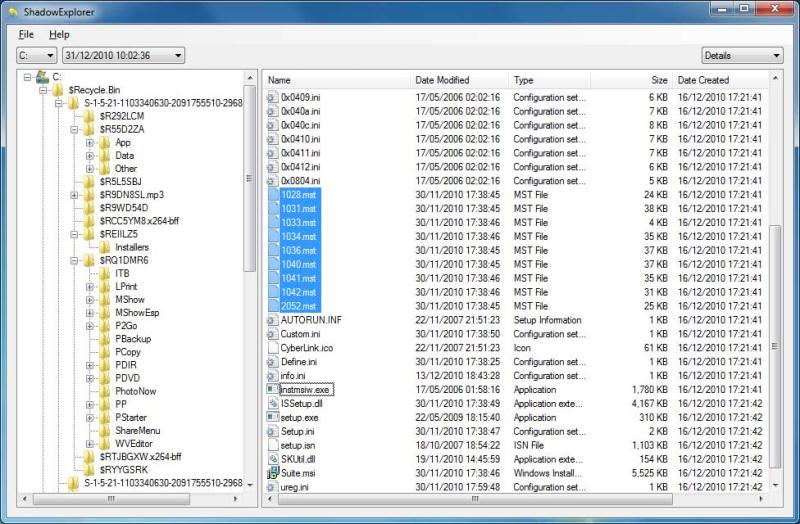Click the folder icon beside Installers
The height and width of the screenshot is (524, 800).
pyautogui.click(x=105, y=247)
